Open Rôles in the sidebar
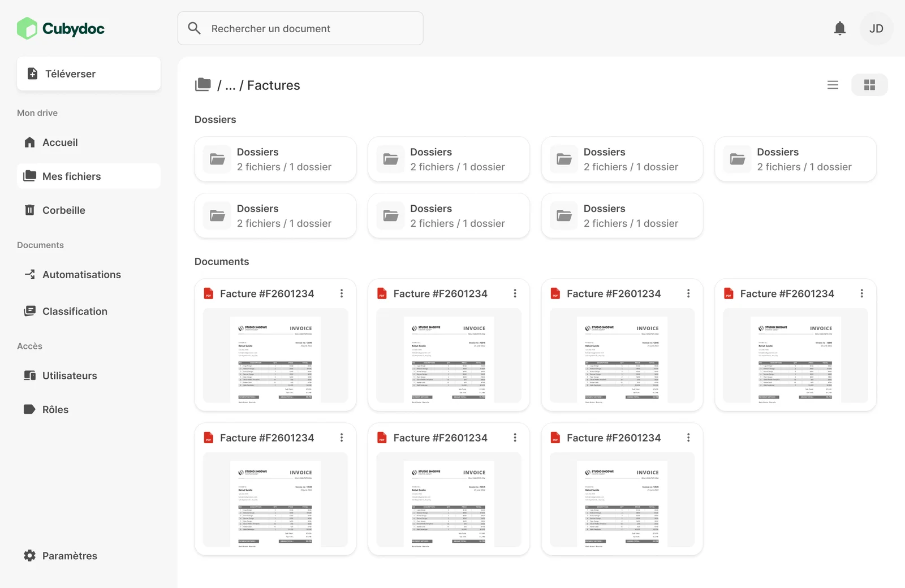The image size is (905, 588). tap(89, 410)
